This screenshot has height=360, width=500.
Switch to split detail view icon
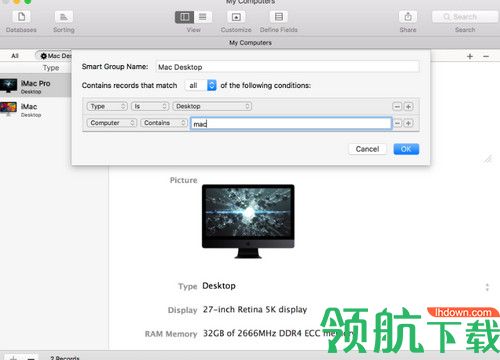point(184,17)
